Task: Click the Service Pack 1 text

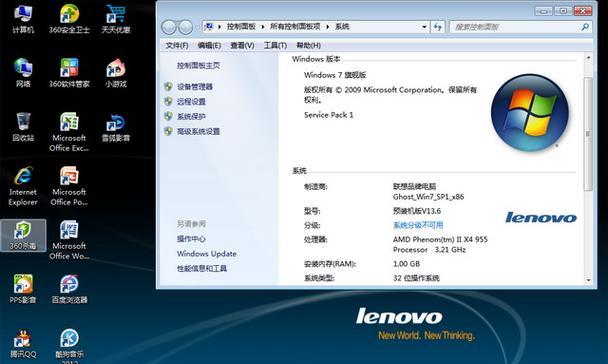Action: click(x=328, y=115)
